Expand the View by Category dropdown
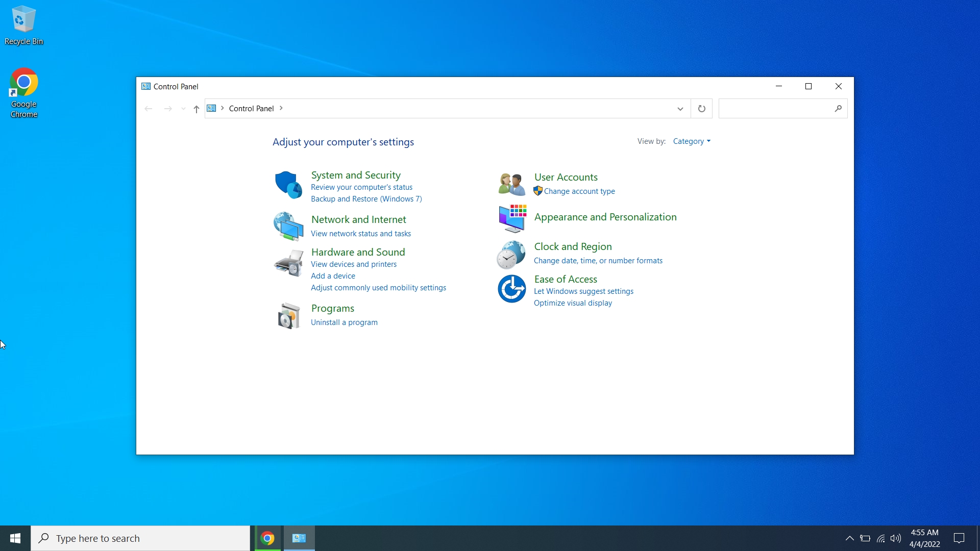 [x=692, y=141]
